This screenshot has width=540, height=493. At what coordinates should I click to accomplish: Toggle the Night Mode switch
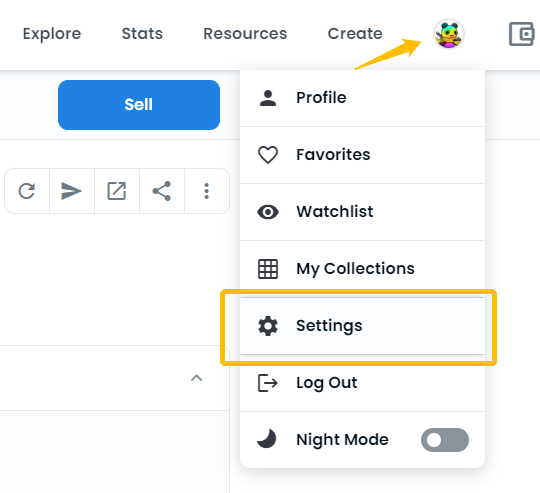pos(445,440)
